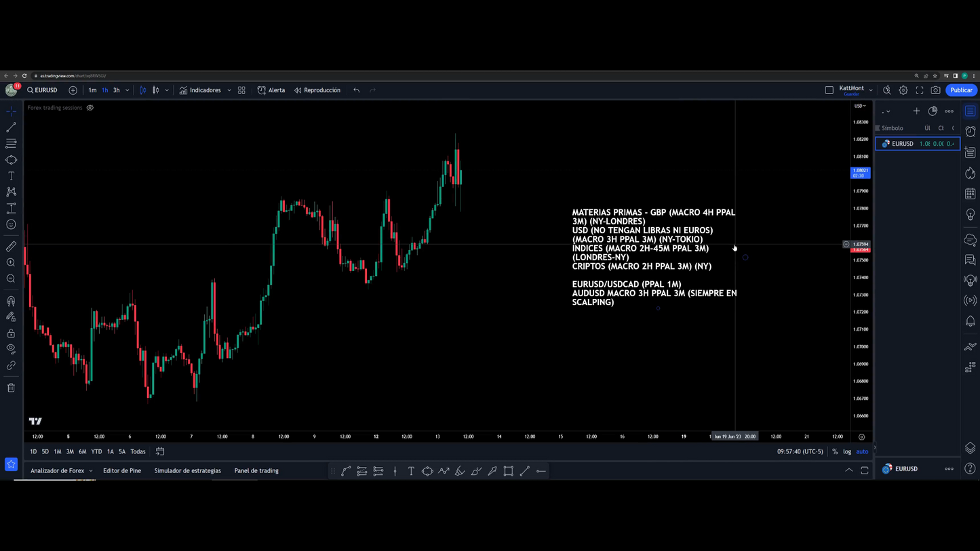
Task: Open the Indicadores menu
Action: tap(200, 90)
